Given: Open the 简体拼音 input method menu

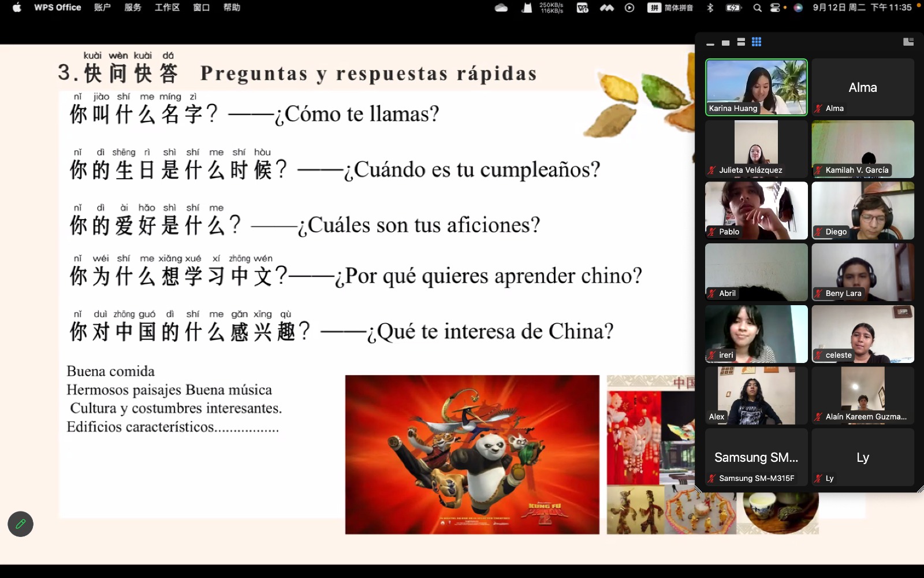Looking at the screenshot, I should (670, 8).
